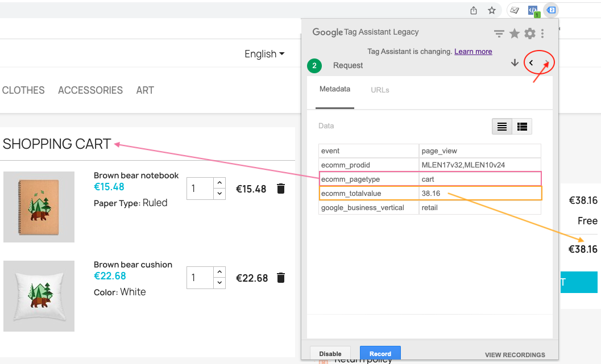The width and height of the screenshot is (601, 364).
Task: Follow the Learn more link
Action: 473,51
